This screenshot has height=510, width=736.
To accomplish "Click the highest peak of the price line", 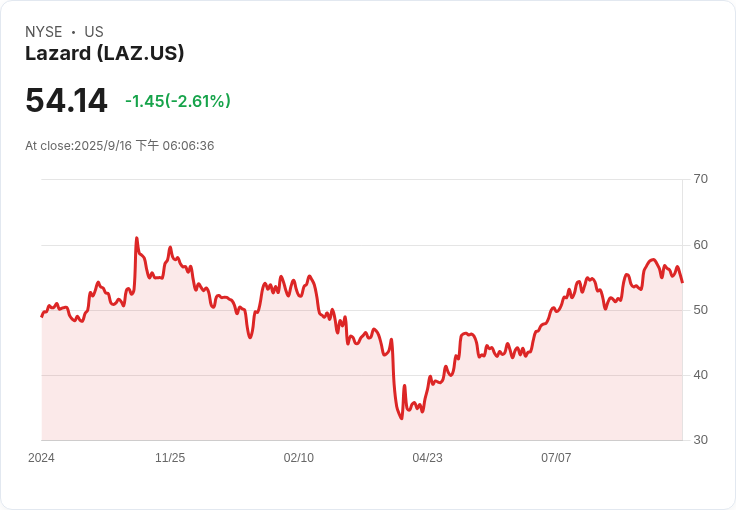I will coord(136,238).
